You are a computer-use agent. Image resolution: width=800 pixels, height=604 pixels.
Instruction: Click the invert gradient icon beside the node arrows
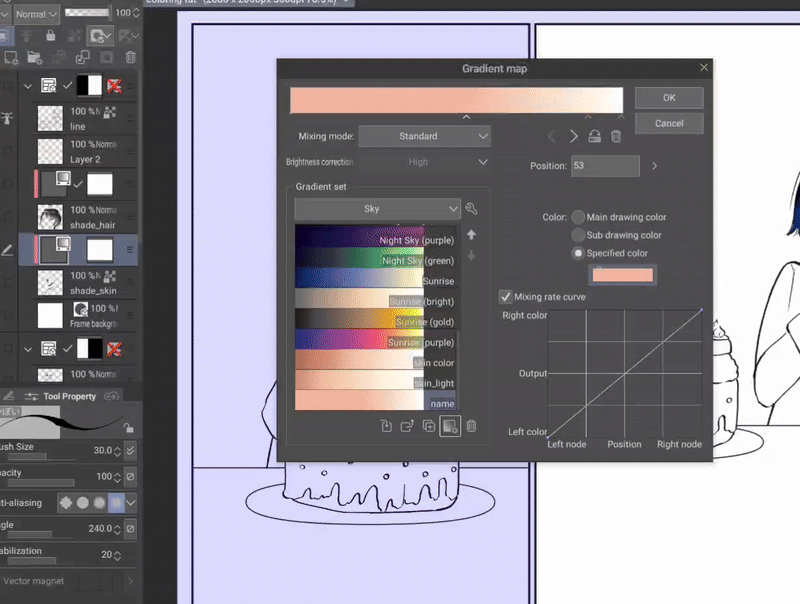click(x=594, y=136)
